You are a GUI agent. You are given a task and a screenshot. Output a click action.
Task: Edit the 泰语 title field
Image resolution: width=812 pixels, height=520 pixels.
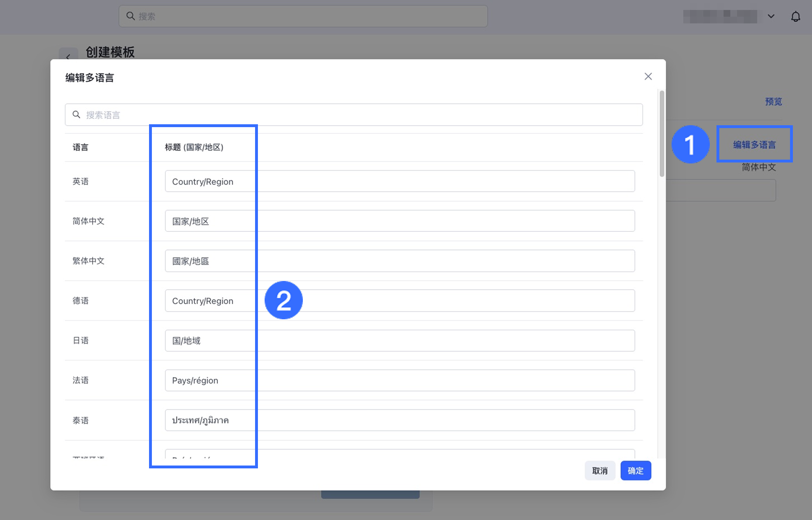pos(400,420)
